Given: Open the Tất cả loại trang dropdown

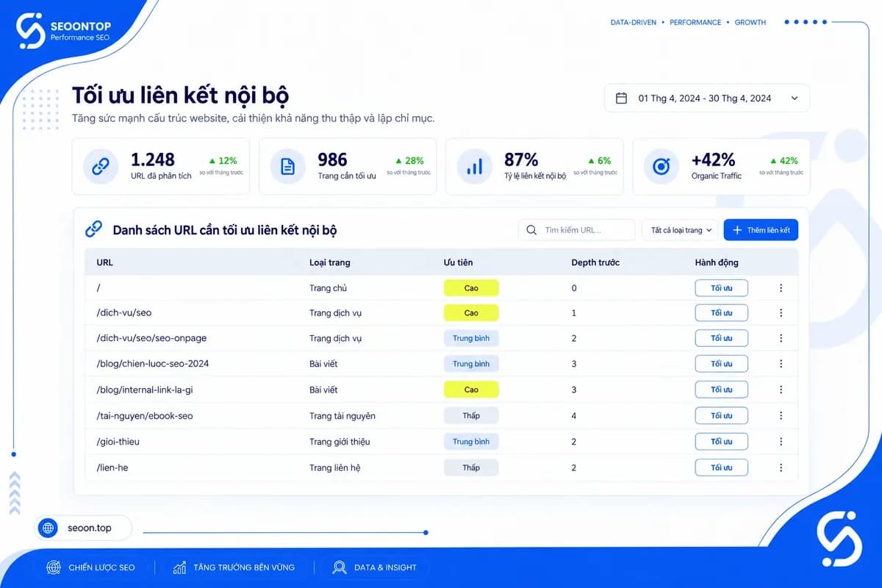Looking at the screenshot, I should pos(681,230).
